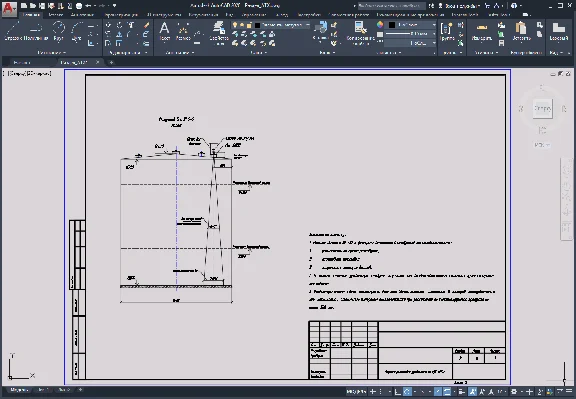Screen dimensions: 576x399
Task: Click the Paste (Вставить) clipboard icon
Action: click(521, 32)
